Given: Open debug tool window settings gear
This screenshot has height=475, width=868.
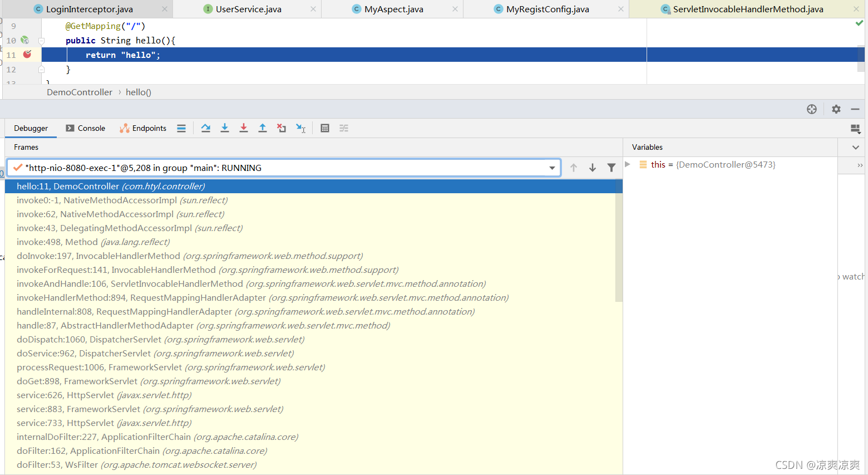Looking at the screenshot, I should [x=836, y=109].
